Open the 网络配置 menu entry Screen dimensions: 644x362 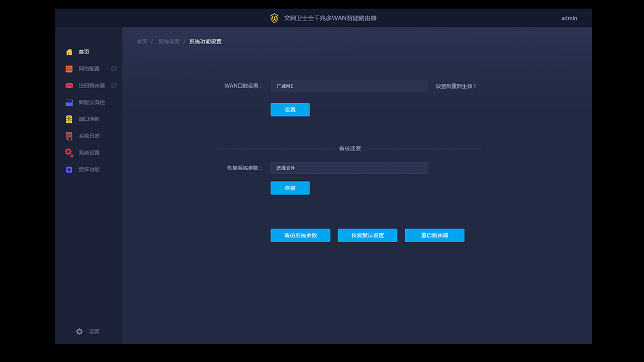click(89, 69)
